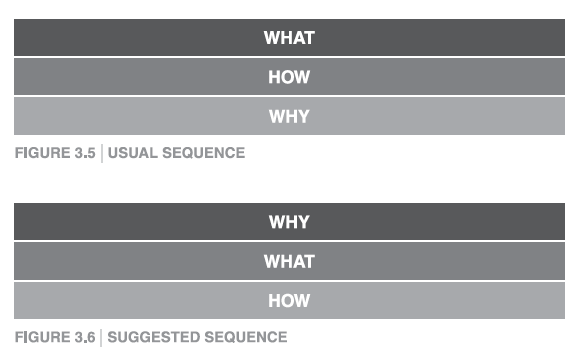Viewport: 582px width, 361px height.
Task: Click the vertical divider after FIGURE 3.6
Action: (x=101, y=338)
